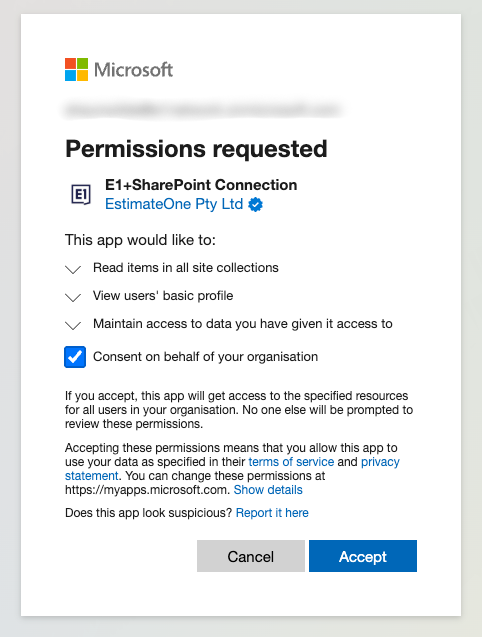Expand Read items in all site collections
The height and width of the screenshot is (637, 482).
[x=73, y=269]
